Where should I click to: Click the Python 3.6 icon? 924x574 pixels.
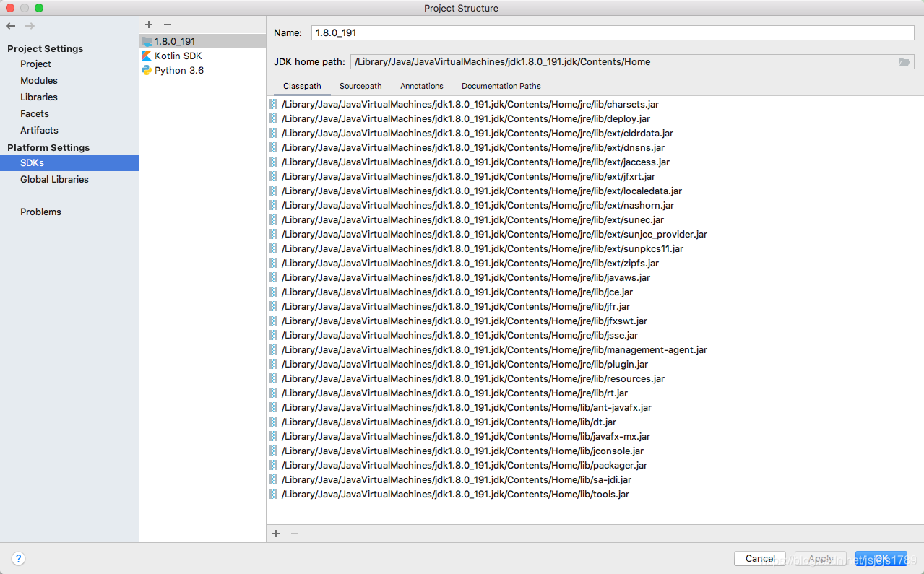[x=147, y=70]
